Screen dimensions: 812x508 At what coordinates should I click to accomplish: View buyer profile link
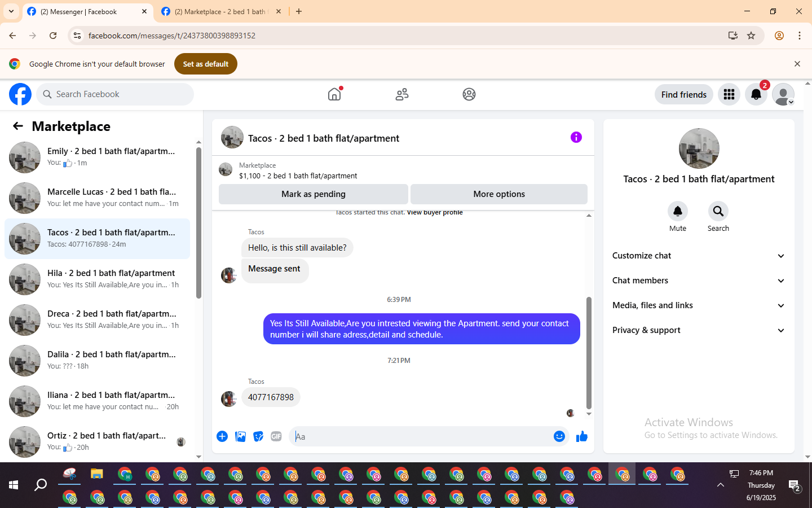pos(435,213)
